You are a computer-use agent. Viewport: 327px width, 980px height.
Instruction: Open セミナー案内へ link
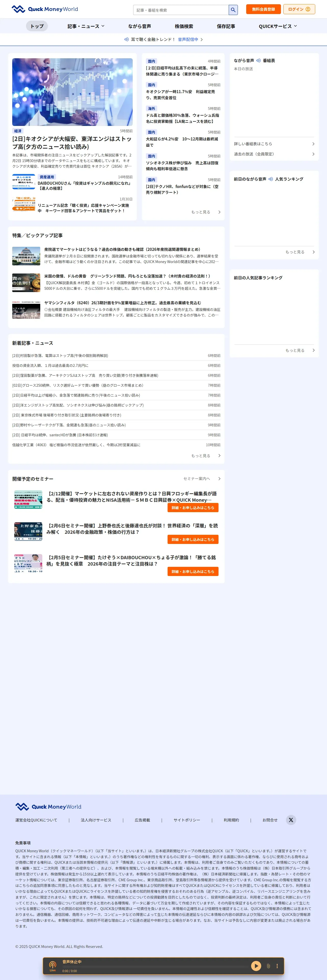tap(202, 479)
